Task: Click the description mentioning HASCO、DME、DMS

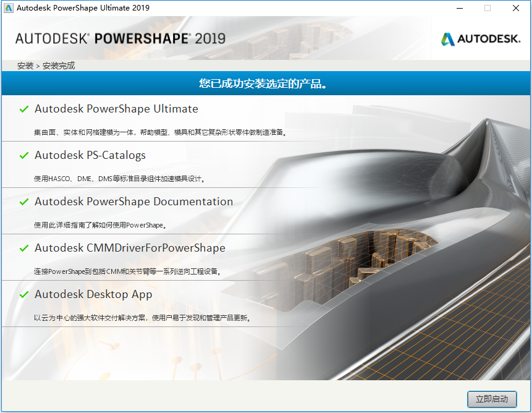Action: point(120,179)
